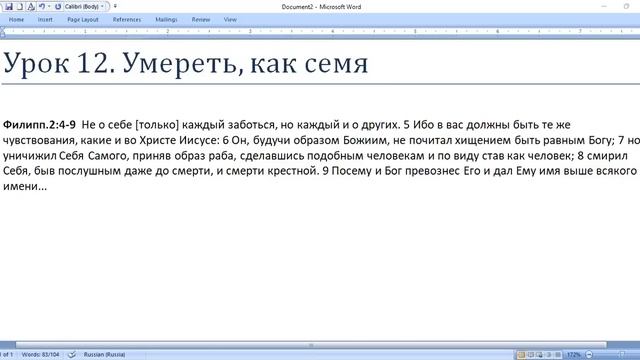Open word count 'Words: 83/104'
640x360 pixels.
pos(40,355)
